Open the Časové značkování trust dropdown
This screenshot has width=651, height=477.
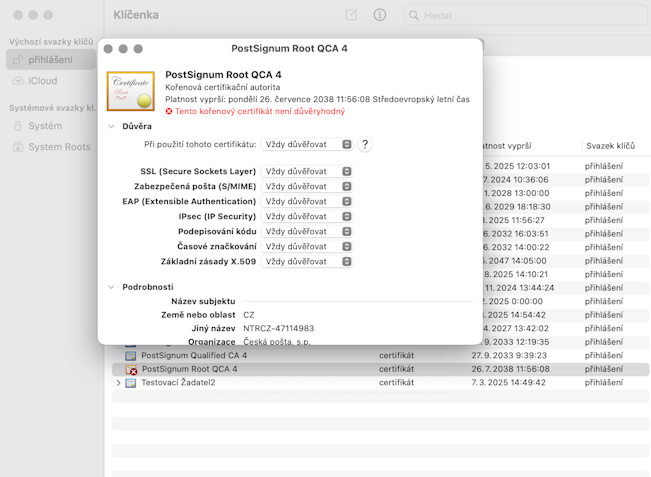click(307, 246)
